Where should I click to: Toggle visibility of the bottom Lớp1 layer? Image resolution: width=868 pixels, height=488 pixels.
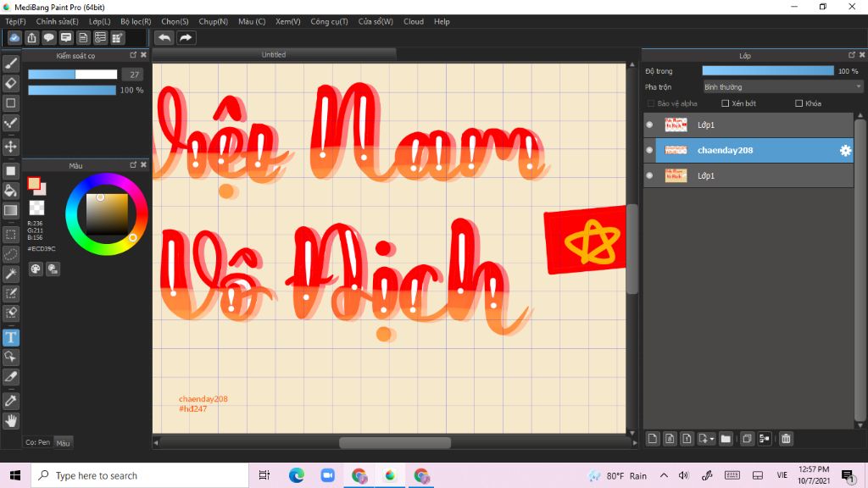649,175
